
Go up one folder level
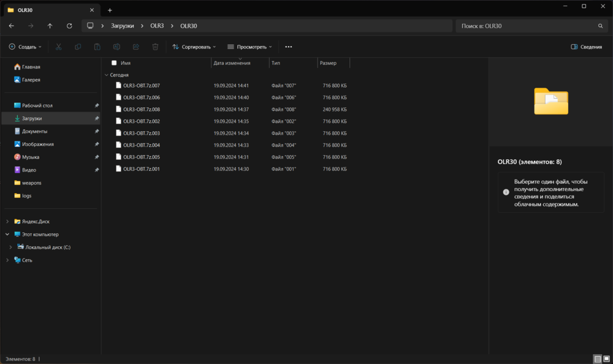pyautogui.click(x=50, y=26)
